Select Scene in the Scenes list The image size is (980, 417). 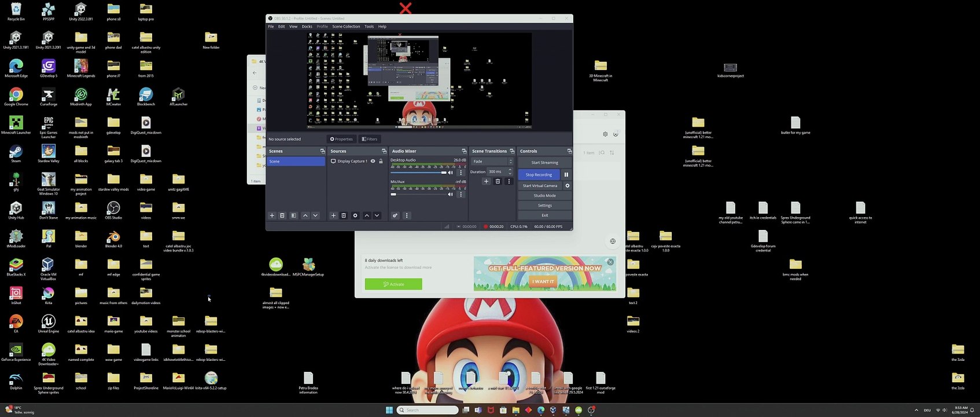tap(296, 162)
